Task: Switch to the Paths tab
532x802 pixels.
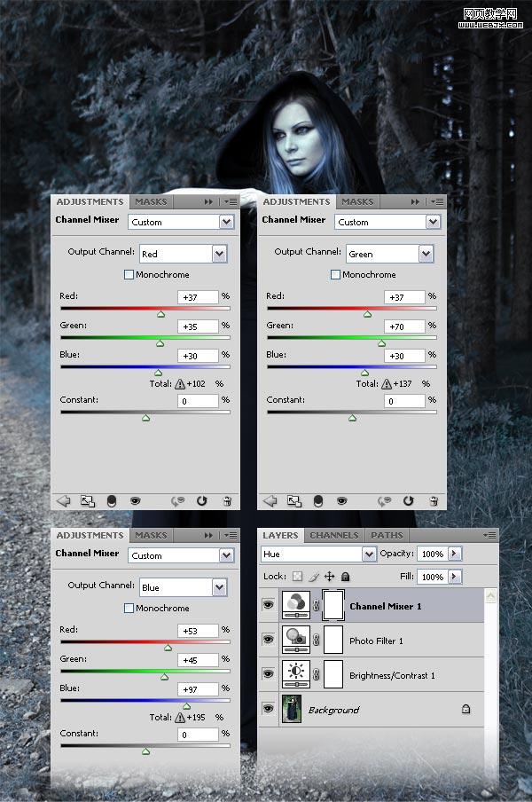Action: tap(387, 535)
